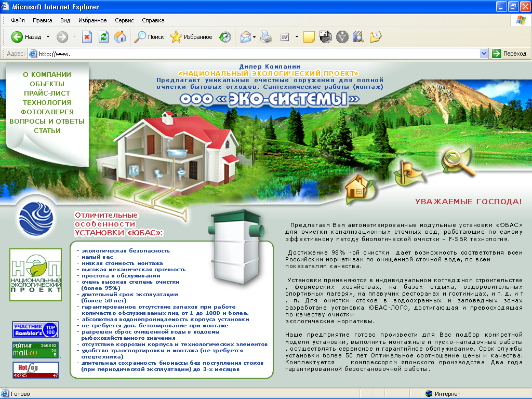This screenshot has width=532, height=399.
Task: Open the Сервис menu
Action: click(x=124, y=20)
